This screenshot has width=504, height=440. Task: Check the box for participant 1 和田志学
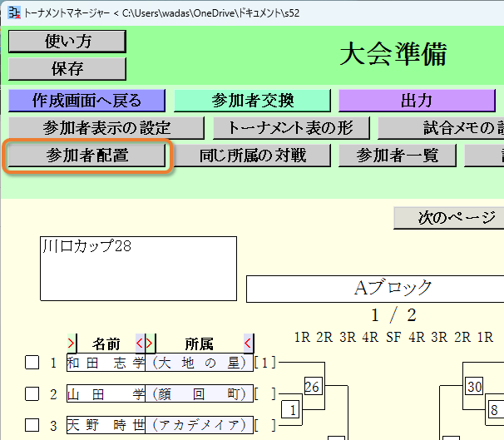pos(32,362)
